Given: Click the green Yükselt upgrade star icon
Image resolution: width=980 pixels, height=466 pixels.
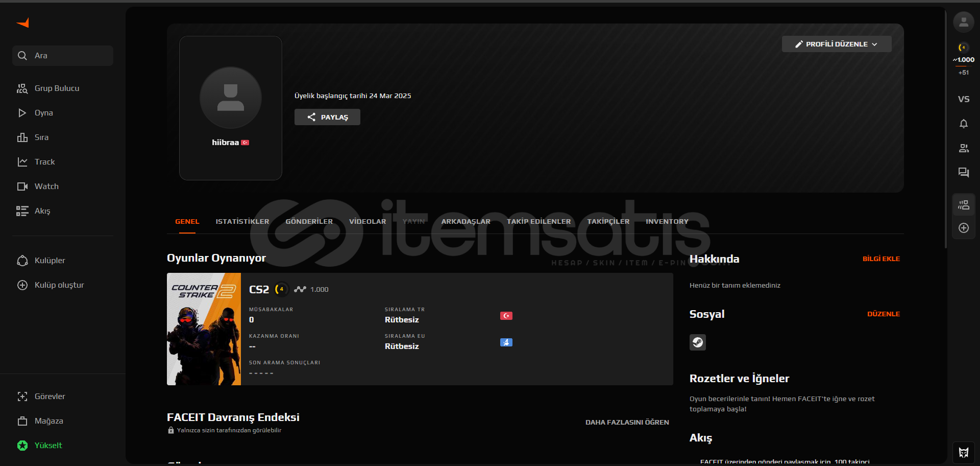Looking at the screenshot, I should click(22, 446).
